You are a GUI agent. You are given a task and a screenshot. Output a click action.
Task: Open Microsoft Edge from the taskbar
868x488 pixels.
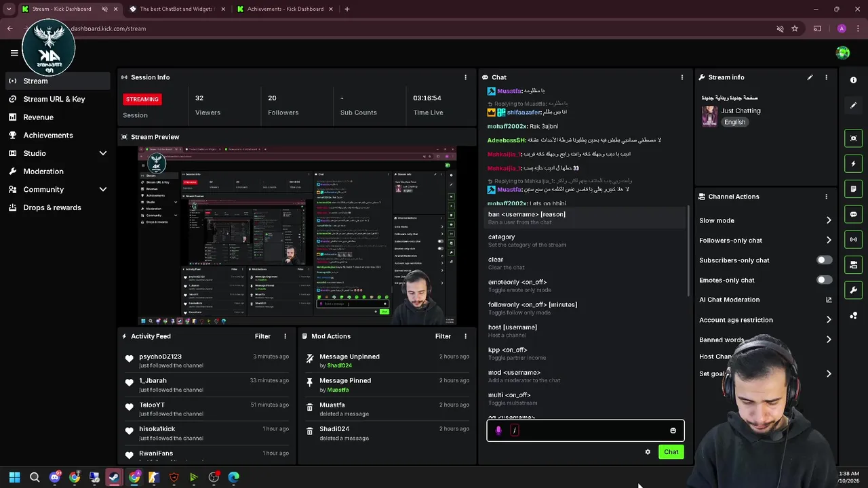click(x=234, y=477)
